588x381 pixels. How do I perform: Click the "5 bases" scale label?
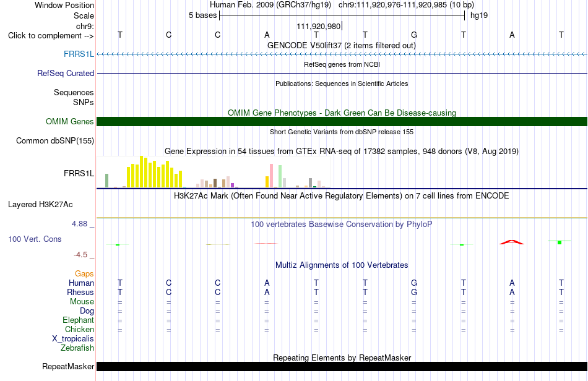(202, 15)
